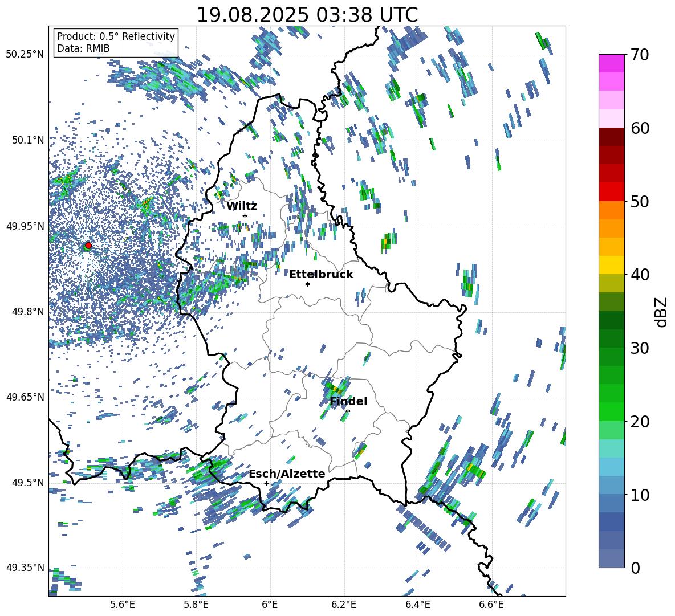
Task: Select the Ettelbruck city label
Action: pyautogui.click(x=321, y=274)
